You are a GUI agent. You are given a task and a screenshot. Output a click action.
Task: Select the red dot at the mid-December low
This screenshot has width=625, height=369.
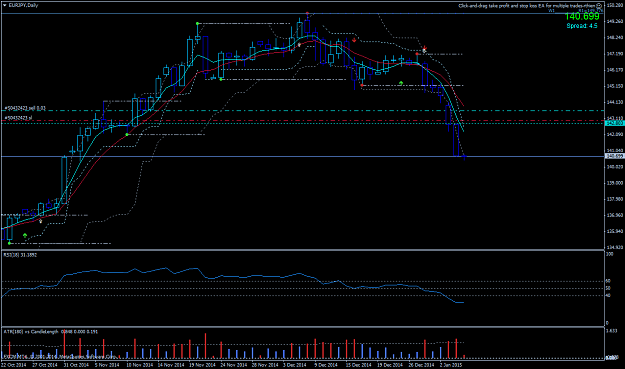tap(362, 85)
